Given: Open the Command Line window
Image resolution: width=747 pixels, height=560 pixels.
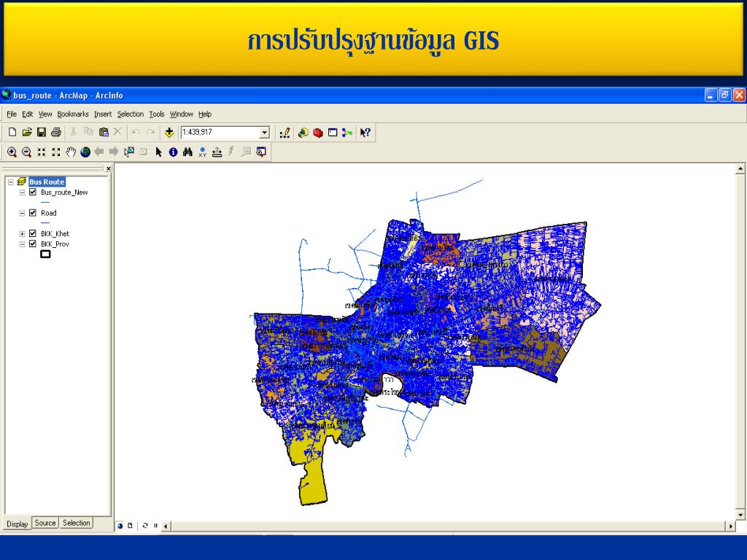Looking at the screenshot, I should 333,133.
